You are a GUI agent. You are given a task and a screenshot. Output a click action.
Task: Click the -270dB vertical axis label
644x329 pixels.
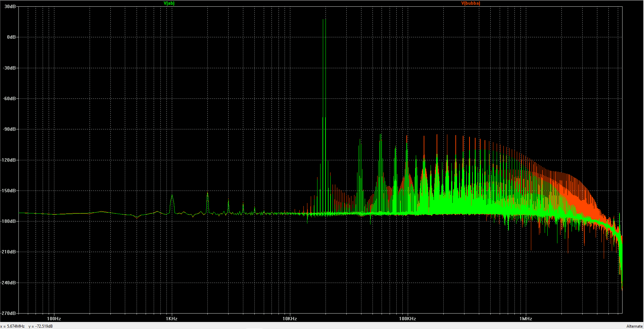tap(9, 313)
